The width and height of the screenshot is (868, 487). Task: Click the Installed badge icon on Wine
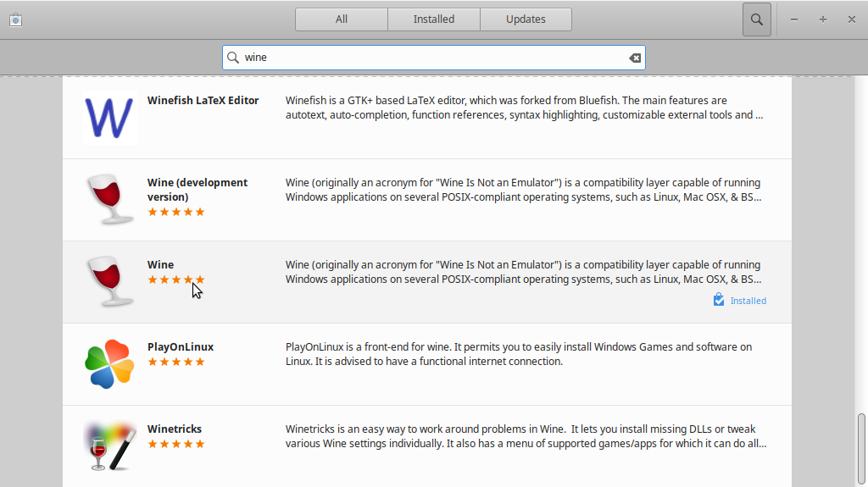tap(719, 299)
